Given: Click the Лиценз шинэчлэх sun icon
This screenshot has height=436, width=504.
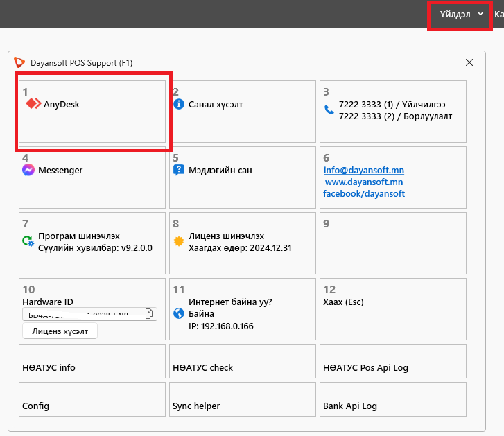Looking at the screenshot, I should (x=179, y=241).
